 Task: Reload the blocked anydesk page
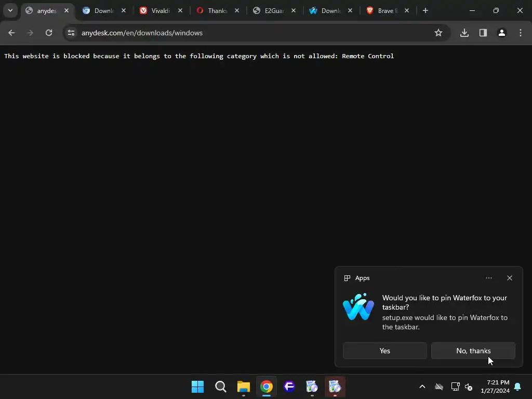[49, 33]
